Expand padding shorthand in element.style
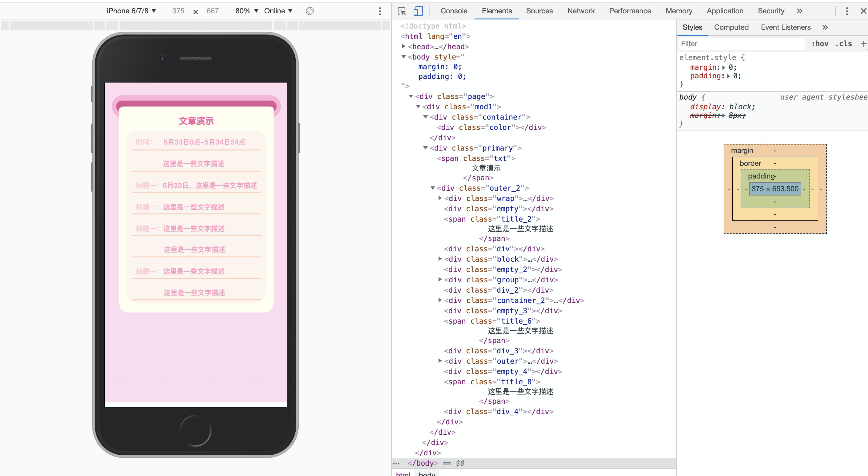Screen dimensions: 868x476 click(728, 76)
